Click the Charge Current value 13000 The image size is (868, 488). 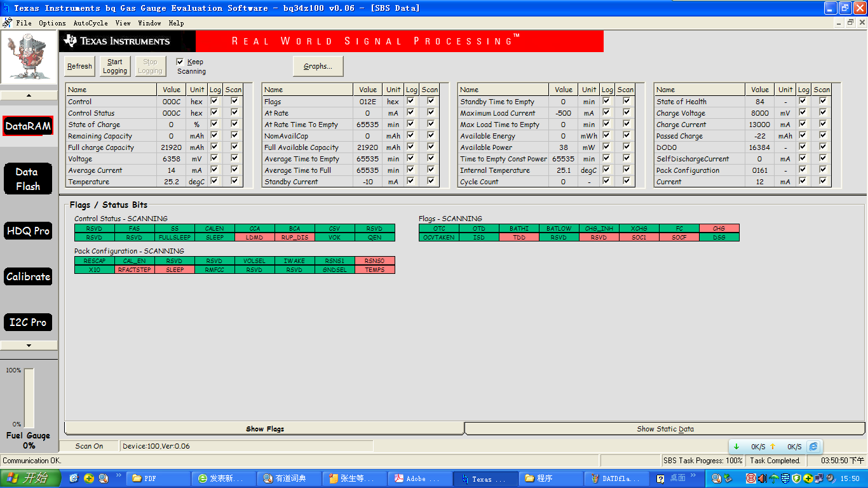[x=759, y=125]
